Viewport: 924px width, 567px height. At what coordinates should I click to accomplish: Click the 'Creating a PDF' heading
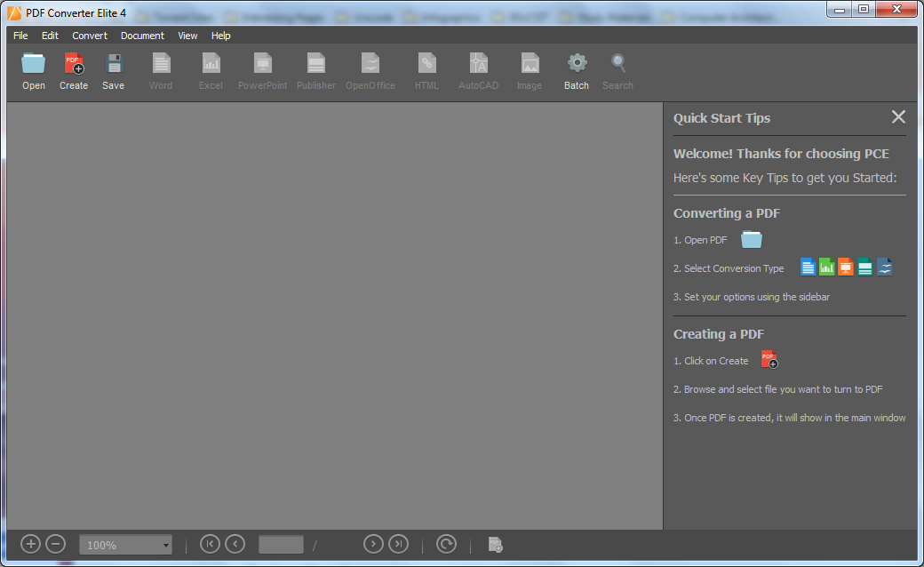(x=719, y=334)
